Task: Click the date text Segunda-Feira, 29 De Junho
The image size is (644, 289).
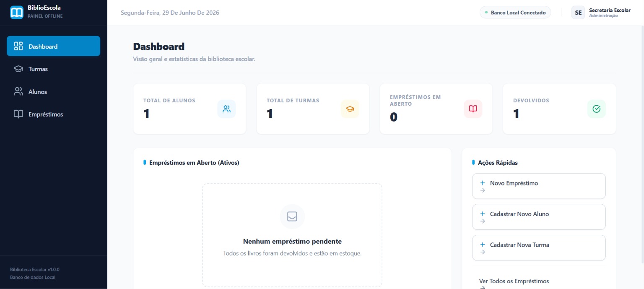Action: coord(170,13)
